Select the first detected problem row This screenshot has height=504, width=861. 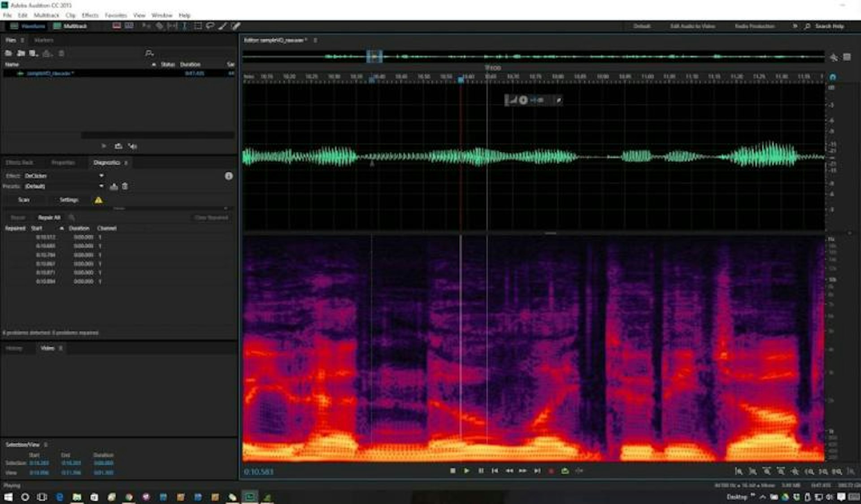pos(119,237)
